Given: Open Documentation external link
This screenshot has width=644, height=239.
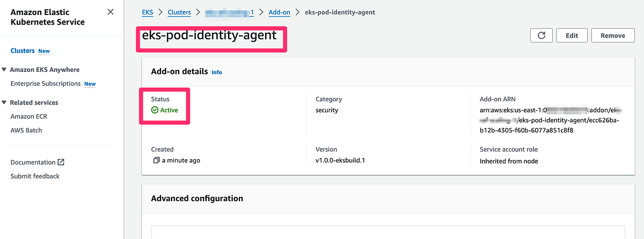Looking at the screenshot, I should (x=33, y=162).
